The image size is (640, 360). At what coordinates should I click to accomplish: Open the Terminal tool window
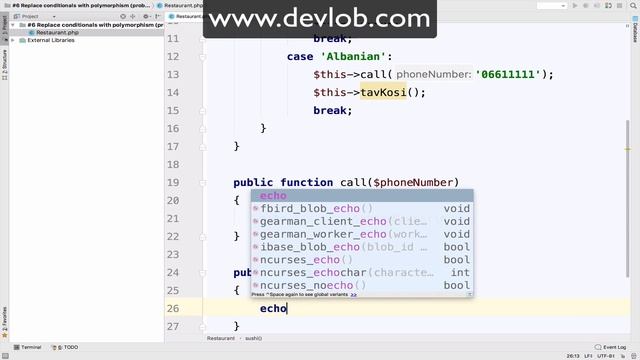pos(28,347)
